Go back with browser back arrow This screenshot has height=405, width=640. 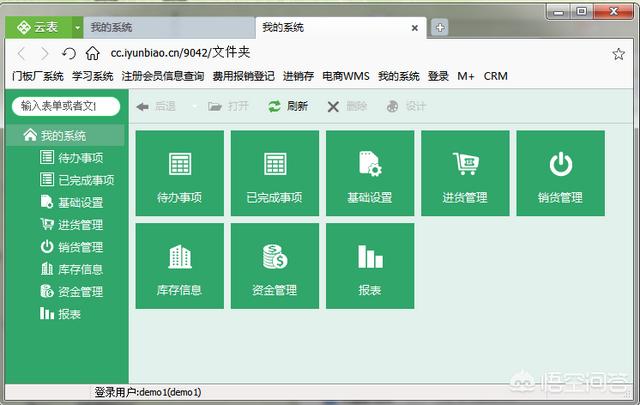click(x=22, y=53)
